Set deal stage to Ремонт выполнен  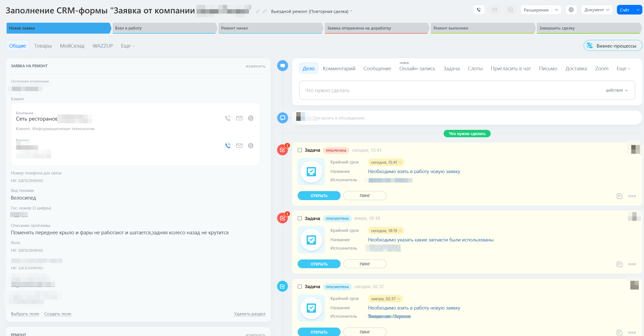click(482, 28)
